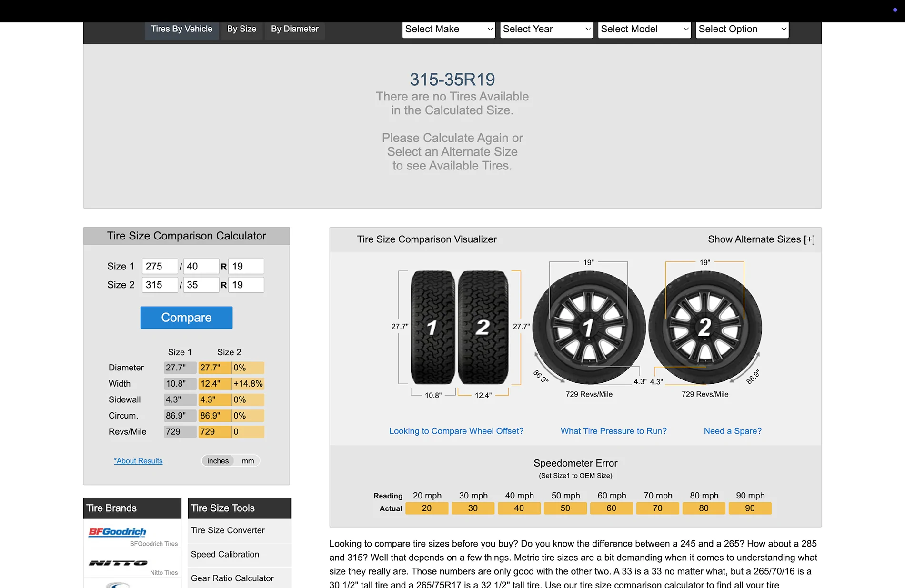The image size is (905, 588).
Task: Click Size 1 aspect ratio field 40
Action: (201, 266)
